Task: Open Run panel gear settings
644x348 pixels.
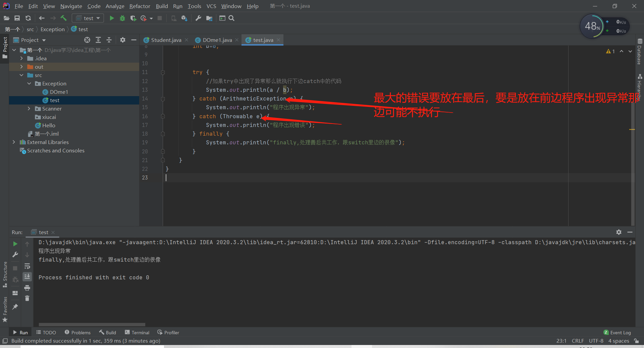Action: (619, 232)
